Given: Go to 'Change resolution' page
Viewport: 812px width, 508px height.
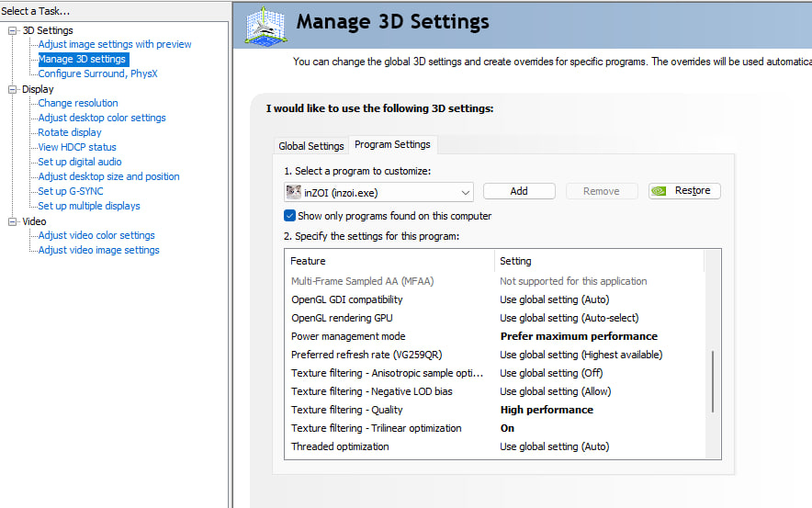Looking at the screenshot, I should (x=78, y=103).
